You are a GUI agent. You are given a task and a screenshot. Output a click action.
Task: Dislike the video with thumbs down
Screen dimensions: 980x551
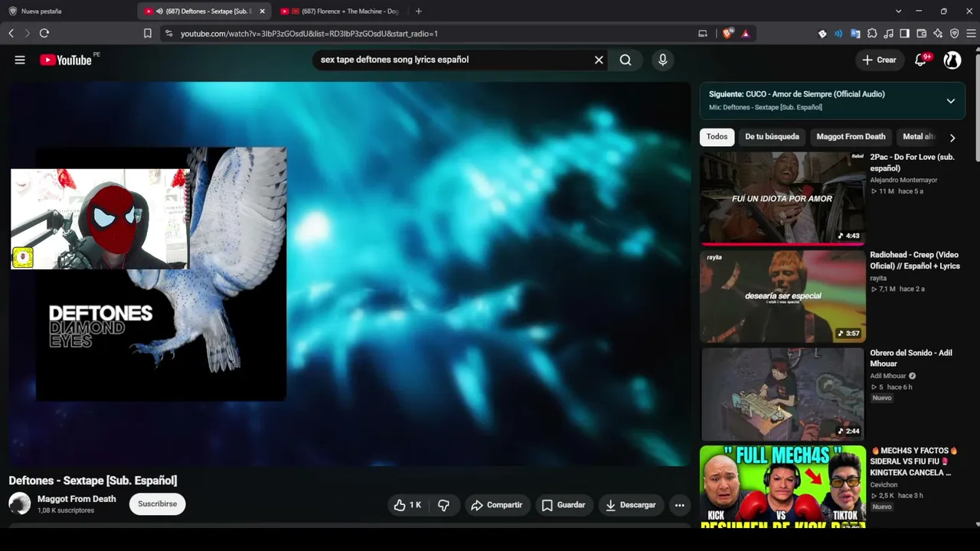pos(444,505)
